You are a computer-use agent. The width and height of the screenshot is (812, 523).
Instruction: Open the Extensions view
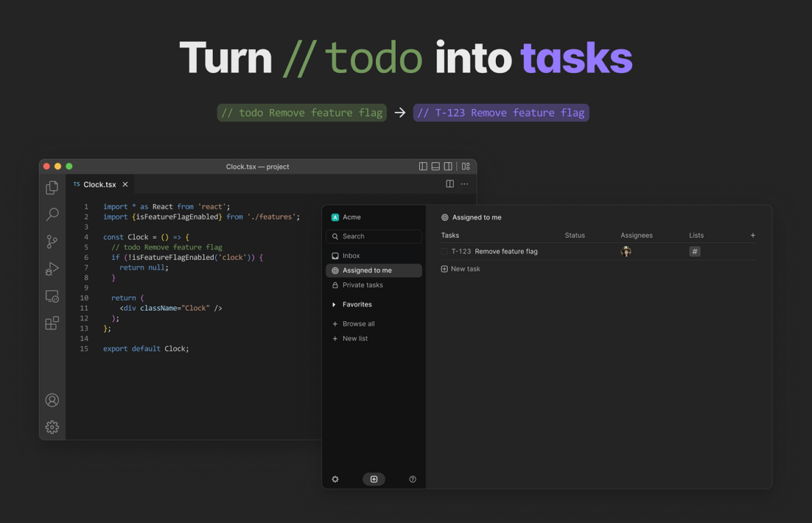tap(52, 323)
